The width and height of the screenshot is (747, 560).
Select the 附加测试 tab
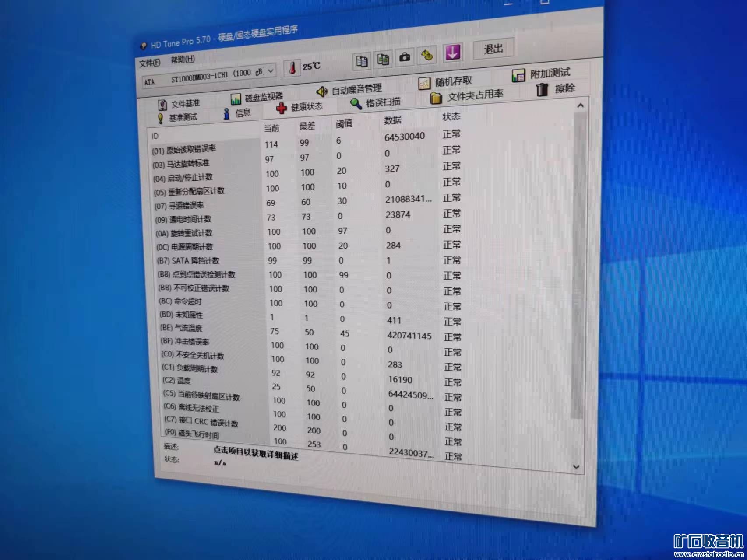tap(541, 74)
